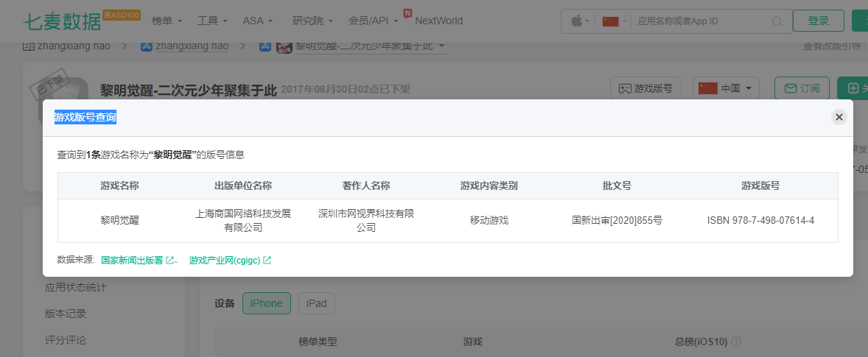Viewport: 868px width, 357px height.
Task: Select the iPhone device option
Action: (266, 303)
